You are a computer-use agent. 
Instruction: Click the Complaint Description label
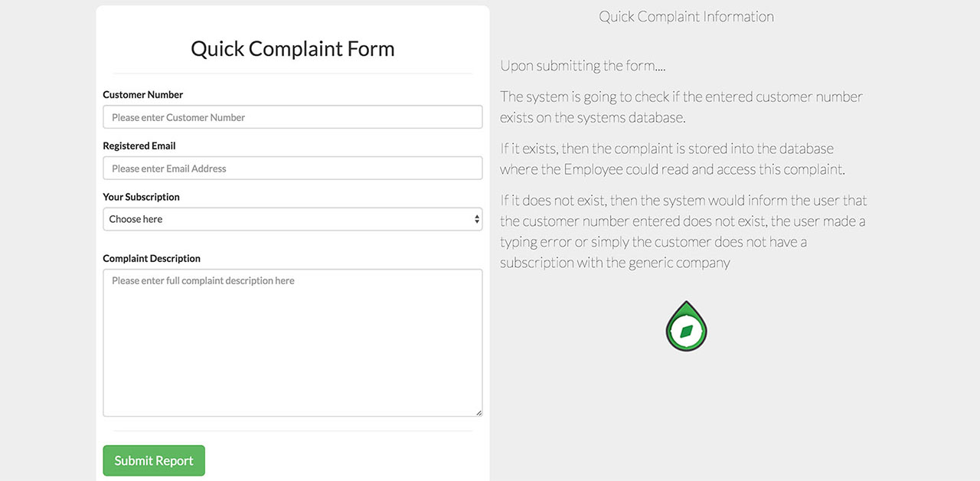[152, 258]
